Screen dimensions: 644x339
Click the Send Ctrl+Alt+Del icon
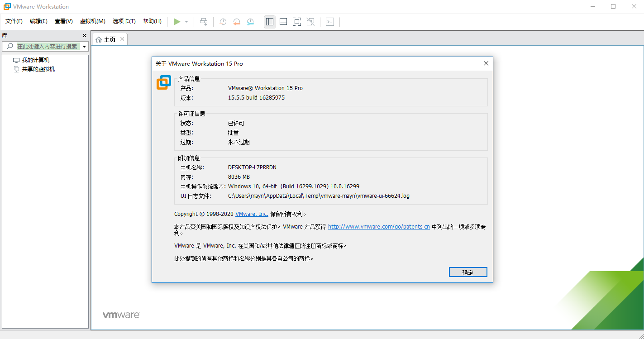(204, 21)
